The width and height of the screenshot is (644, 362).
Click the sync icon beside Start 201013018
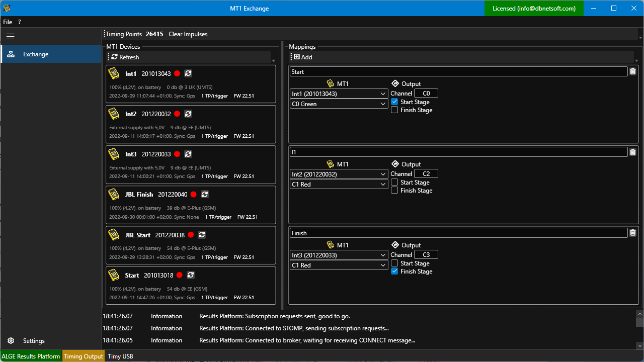(191, 275)
